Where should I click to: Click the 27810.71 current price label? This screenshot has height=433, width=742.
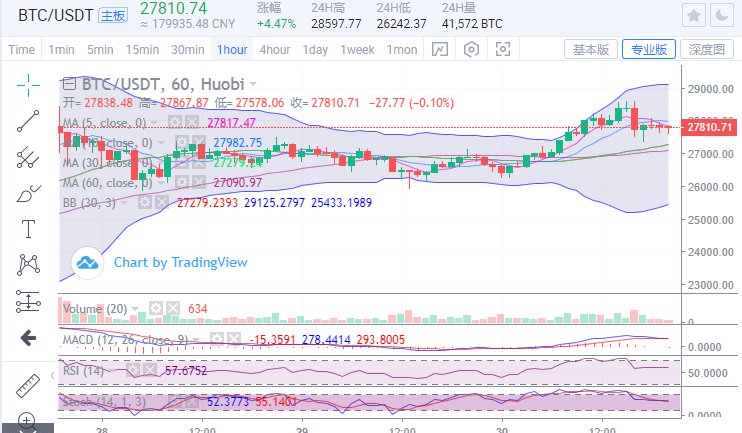coord(709,127)
